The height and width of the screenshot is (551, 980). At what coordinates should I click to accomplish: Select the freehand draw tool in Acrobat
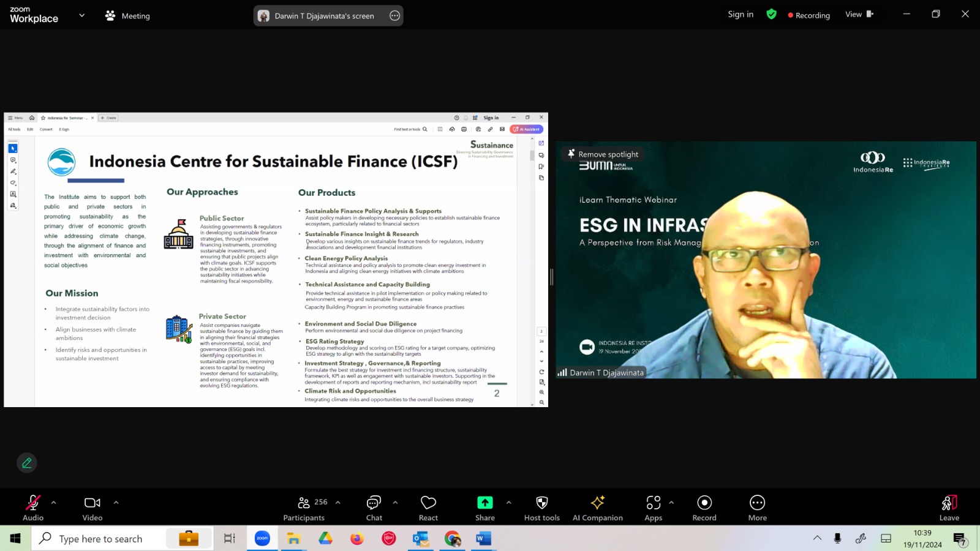[13, 182]
